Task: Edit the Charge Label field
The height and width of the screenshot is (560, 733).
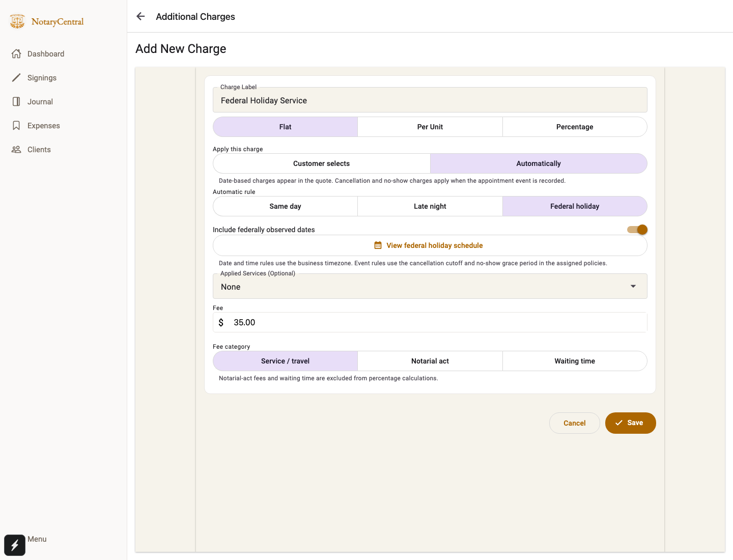Action: (430, 100)
